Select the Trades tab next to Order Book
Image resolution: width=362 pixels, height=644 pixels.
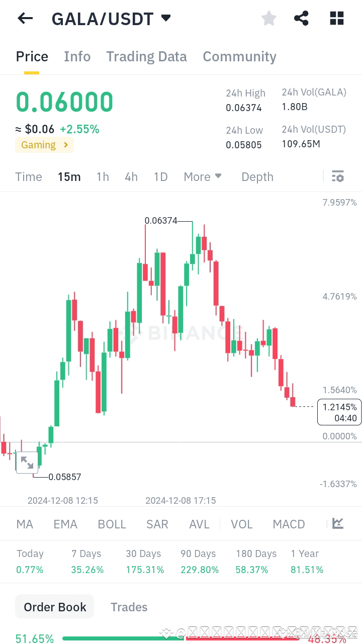coord(129,607)
